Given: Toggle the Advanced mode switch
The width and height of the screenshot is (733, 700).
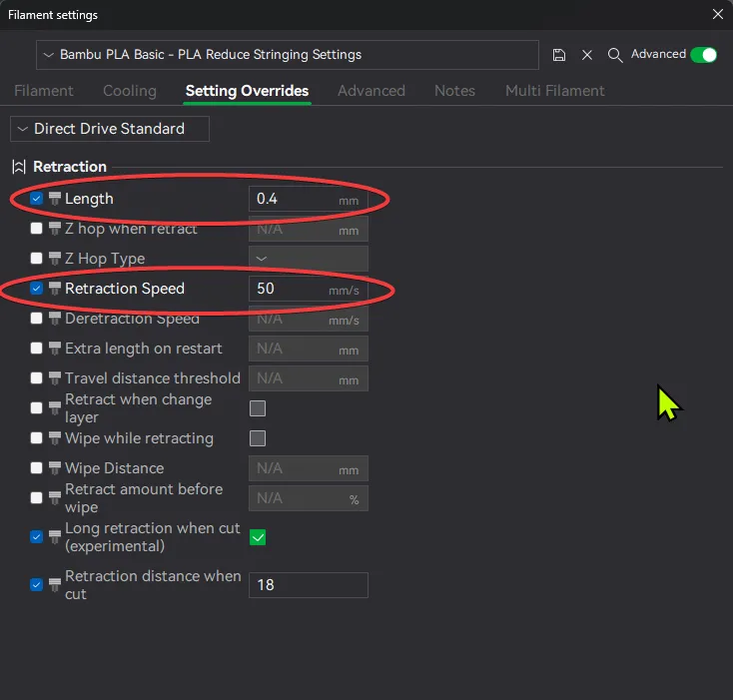Looking at the screenshot, I should pyautogui.click(x=704, y=55).
